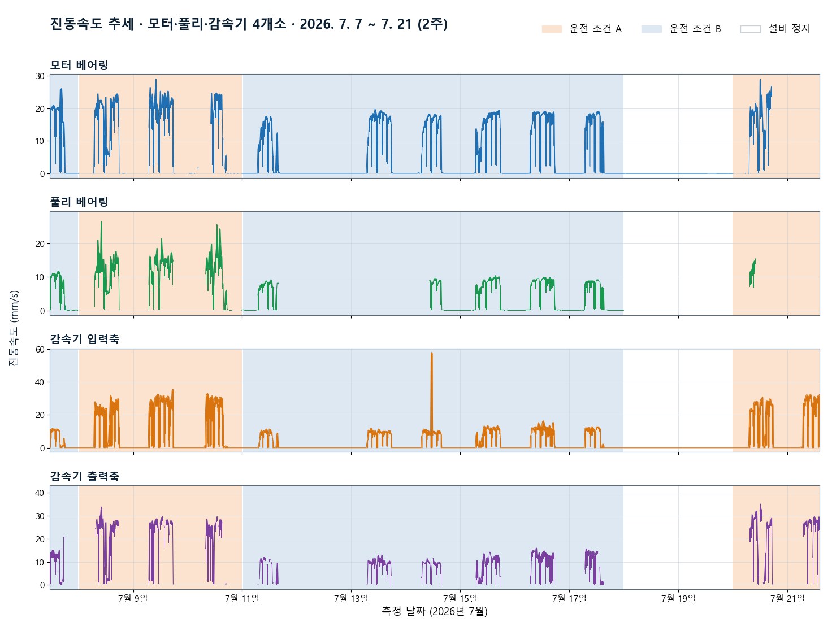
Task: Click the 풀리 베어링 subplot title
Action: (79, 202)
